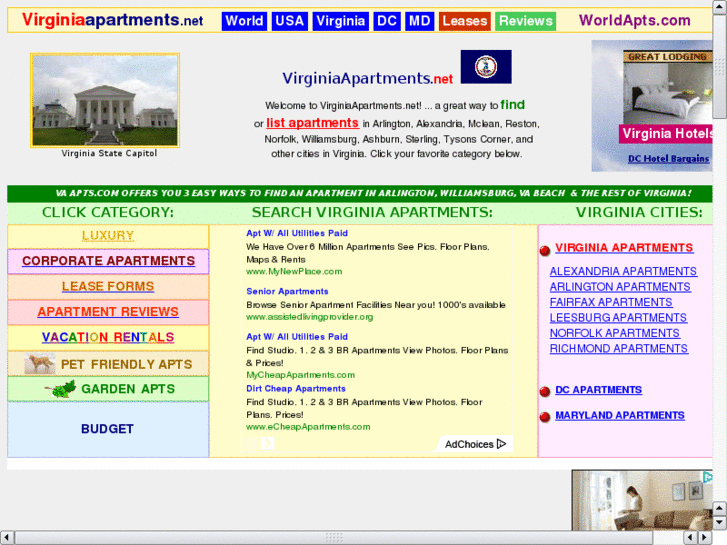The image size is (727, 545).
Task: Open DC Apartments link
Action: click(599, 390)
